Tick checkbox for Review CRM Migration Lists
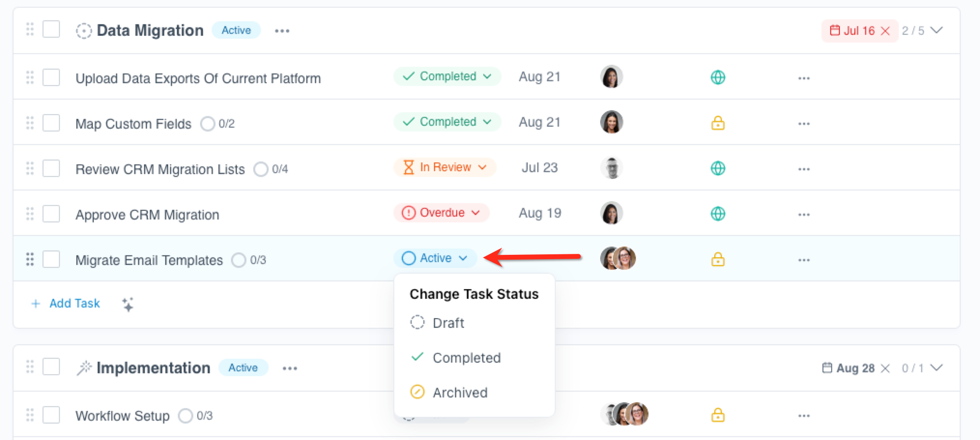 (x=51, y=168)
